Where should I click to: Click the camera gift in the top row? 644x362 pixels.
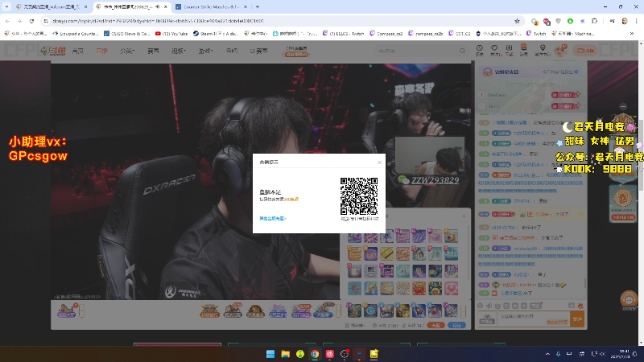[451, 237]
